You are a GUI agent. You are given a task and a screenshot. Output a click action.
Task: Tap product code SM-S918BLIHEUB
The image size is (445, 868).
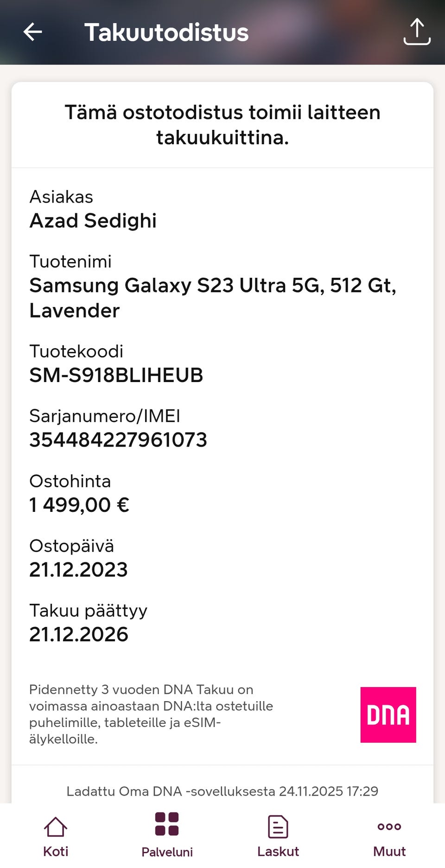(116, 375)
